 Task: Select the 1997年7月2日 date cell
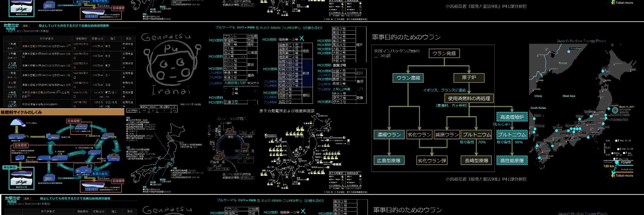click(82, 103)
